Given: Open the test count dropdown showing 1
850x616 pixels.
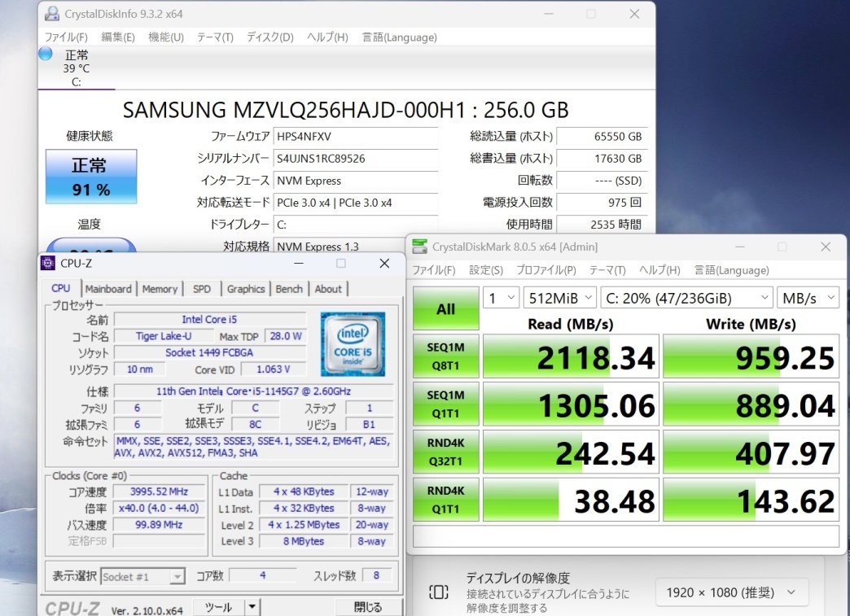Looking at the screenshot, I should click(502, 298).
